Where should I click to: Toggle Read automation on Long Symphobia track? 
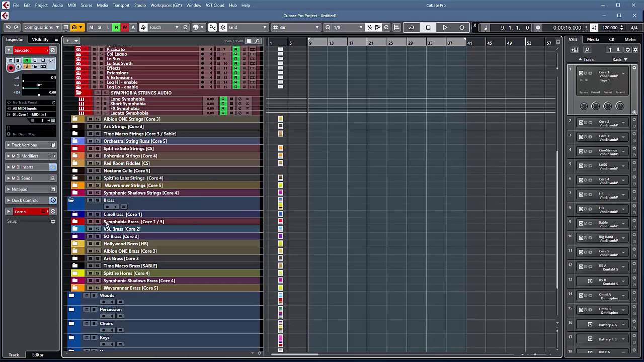(223, 99)
